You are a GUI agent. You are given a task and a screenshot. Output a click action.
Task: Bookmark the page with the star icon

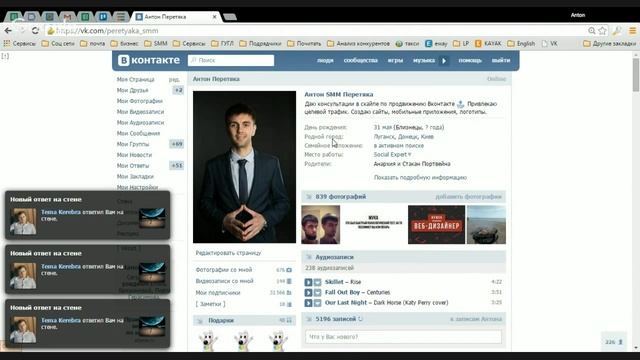click(x=602, y=31)
